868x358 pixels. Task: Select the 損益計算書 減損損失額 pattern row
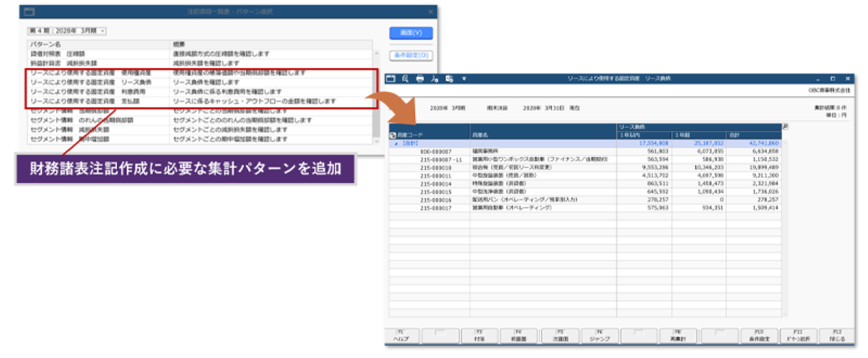tap(200, 63)
